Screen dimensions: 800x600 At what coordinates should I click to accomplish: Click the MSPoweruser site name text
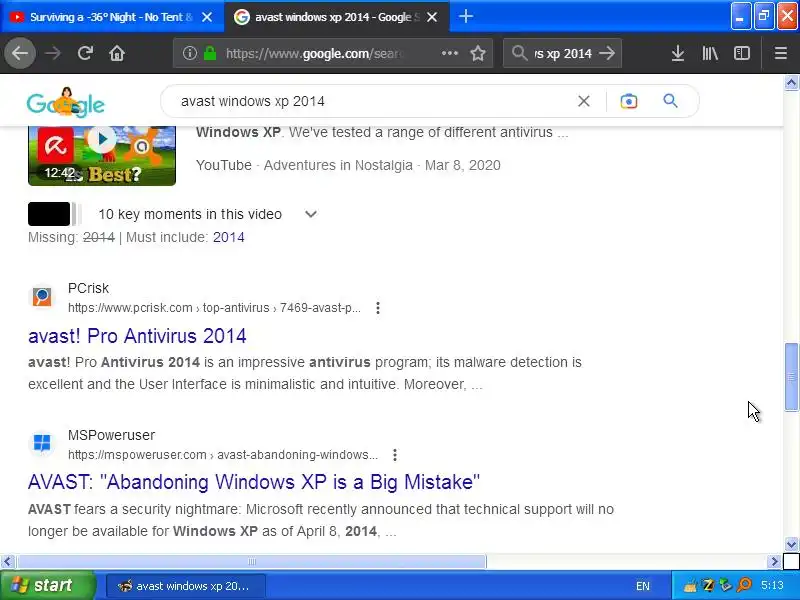[x=111, y=435]
